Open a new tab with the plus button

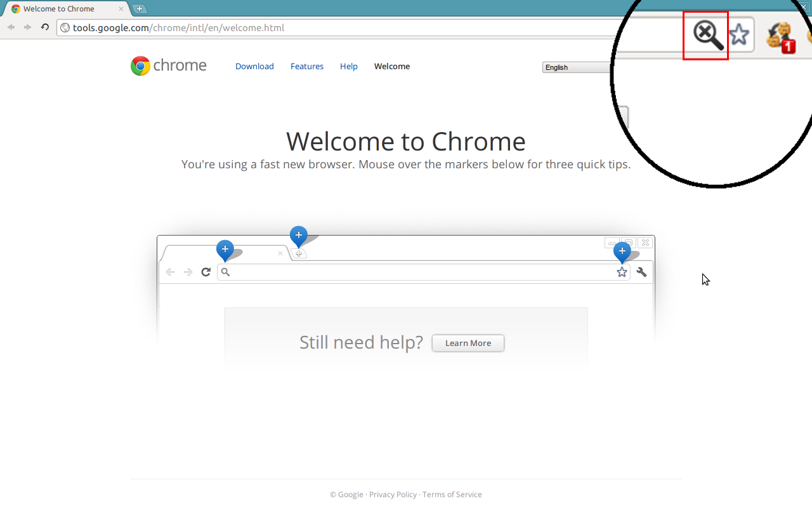(x=139, y=9)
